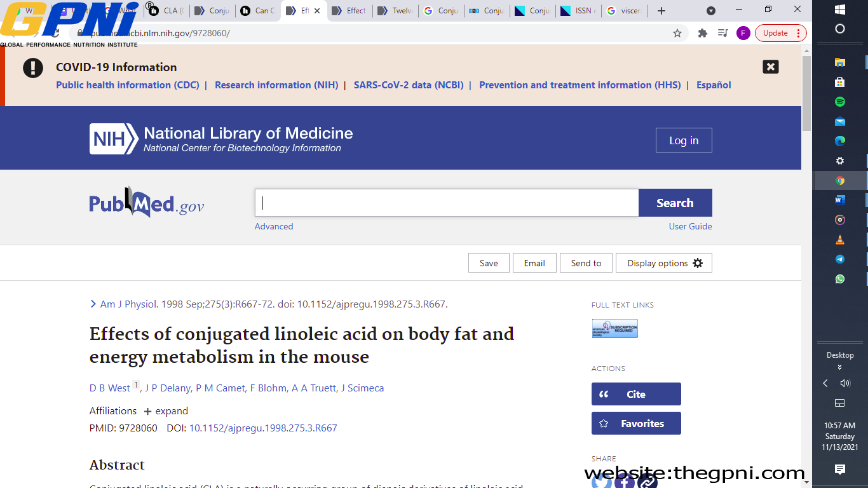Open Windows Settings gear in taskbar
The height and width of the screenshot is (488, 868).
click(x=840, y=161)
